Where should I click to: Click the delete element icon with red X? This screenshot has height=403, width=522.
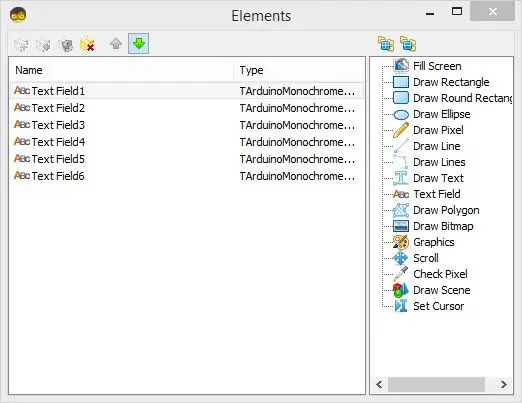[x=87, y=44]
